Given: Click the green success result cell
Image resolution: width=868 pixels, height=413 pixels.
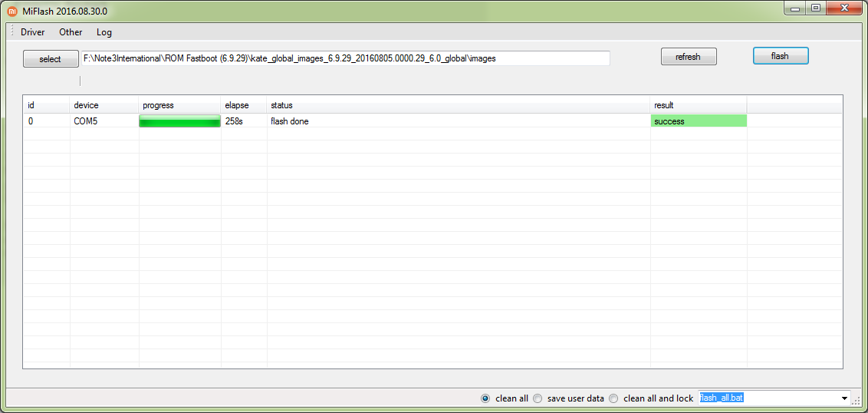Looking at the screenshot, I should tap(699, 121).
